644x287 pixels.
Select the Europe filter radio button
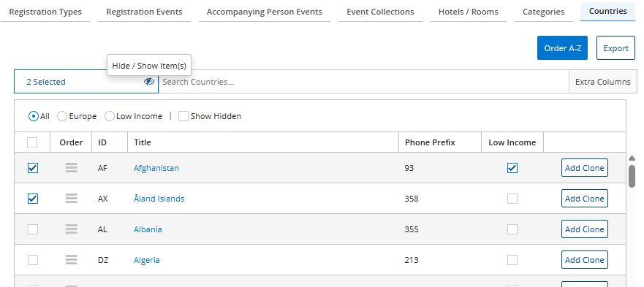(62, 116)
